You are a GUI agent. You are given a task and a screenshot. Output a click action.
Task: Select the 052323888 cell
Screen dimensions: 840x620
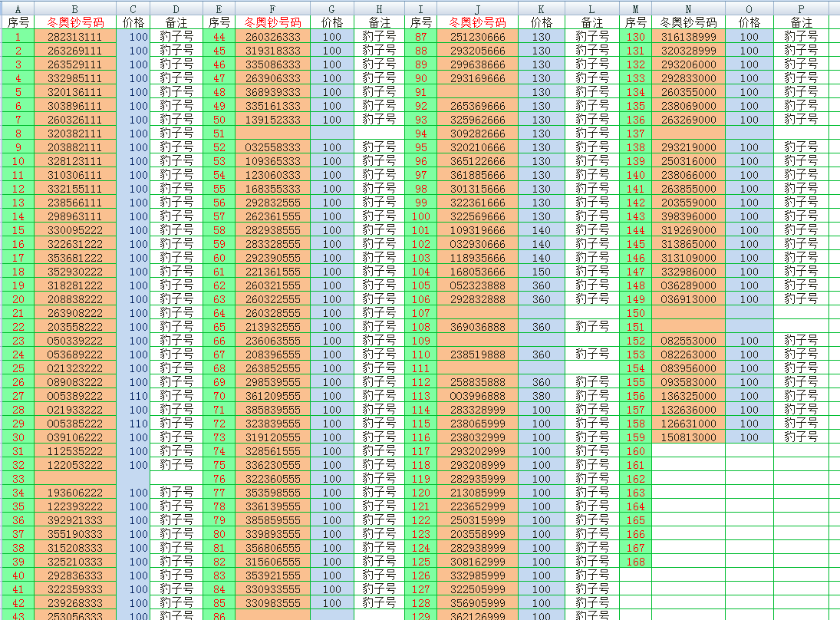click(x=477, y=285)
